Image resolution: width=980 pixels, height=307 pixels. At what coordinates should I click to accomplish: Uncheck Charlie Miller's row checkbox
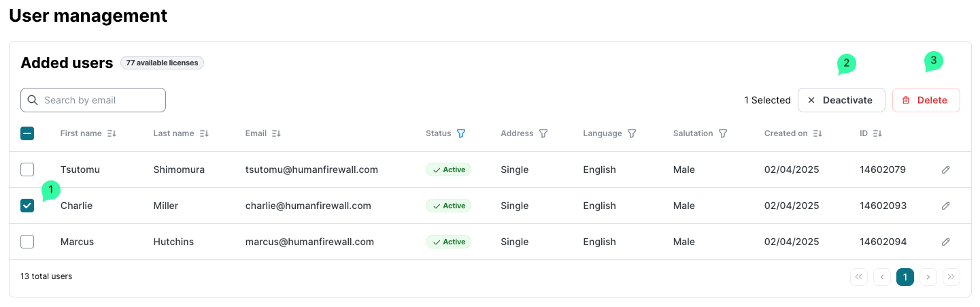coord(27,206)
